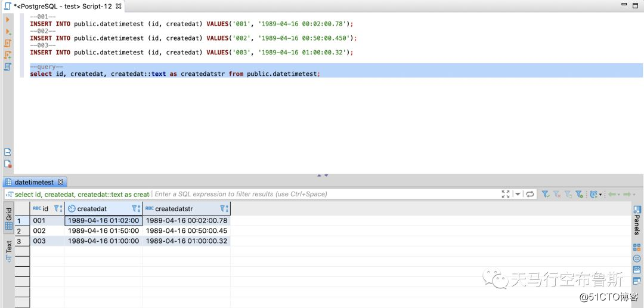The width and height of the screenshot is (644, 308).
Task: Place cursor in INSERT statement for '002'
Action: click(193, 38)
